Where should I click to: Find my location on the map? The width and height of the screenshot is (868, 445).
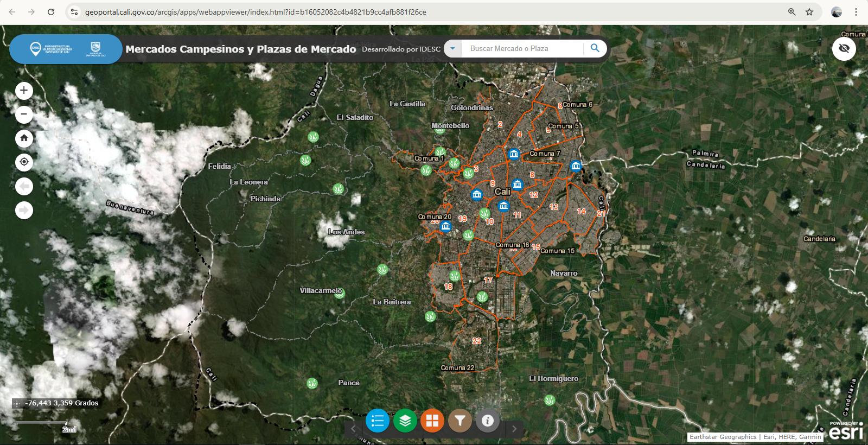(x=24, y=162)
